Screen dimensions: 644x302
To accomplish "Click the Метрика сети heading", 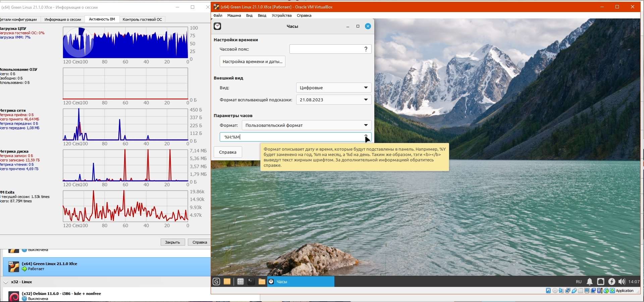I will (x=13, y=110).
